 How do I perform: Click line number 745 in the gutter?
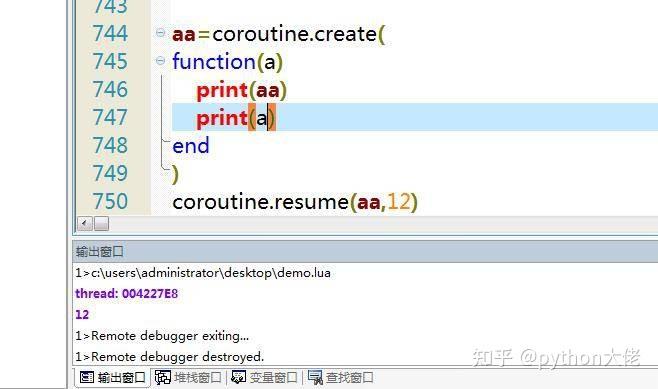(110, 61)
